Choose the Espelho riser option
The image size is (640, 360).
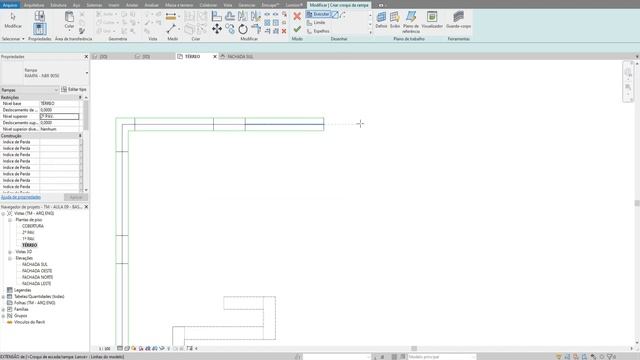click(318, 31)
